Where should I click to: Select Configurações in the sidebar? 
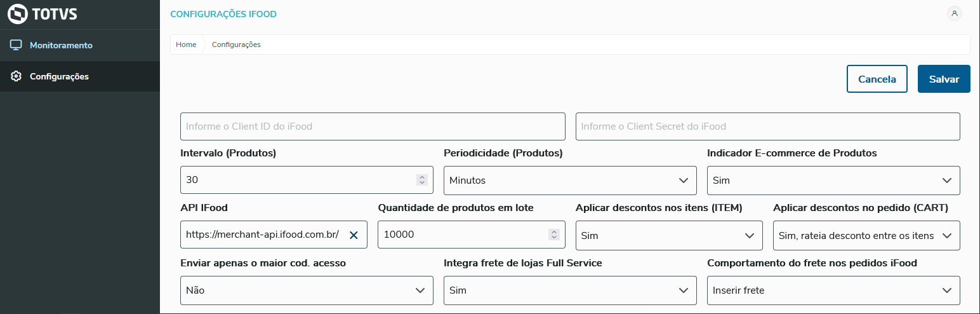coord(59,76)
